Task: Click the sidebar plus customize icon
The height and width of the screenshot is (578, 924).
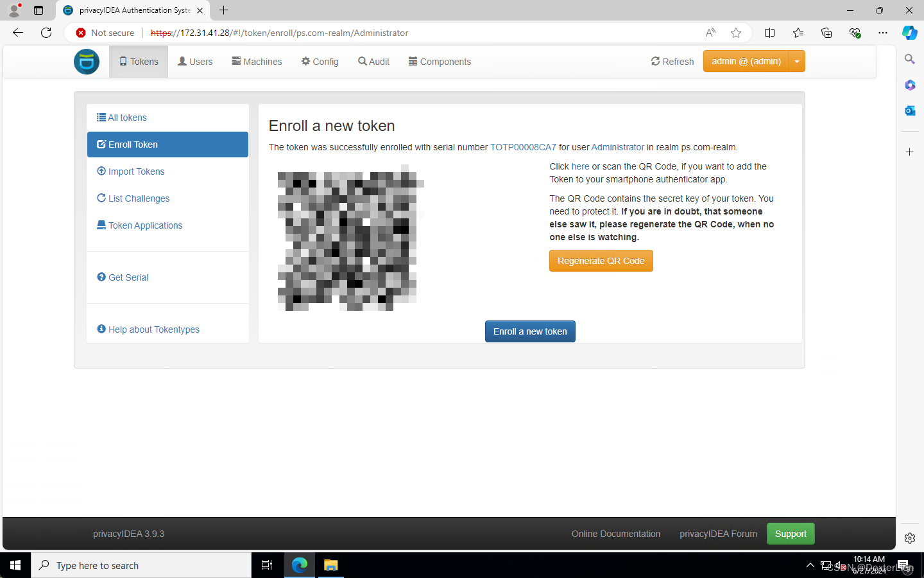Action: (910, 152)
